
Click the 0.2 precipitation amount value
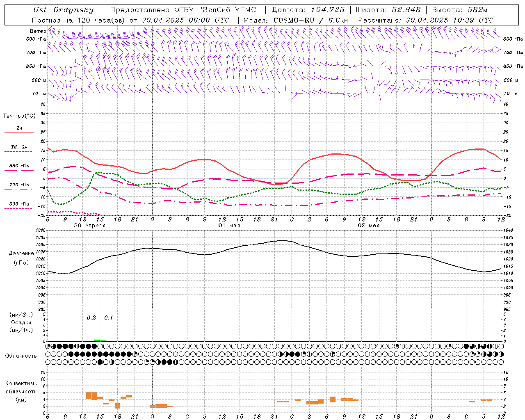click(x=91, y=317)
